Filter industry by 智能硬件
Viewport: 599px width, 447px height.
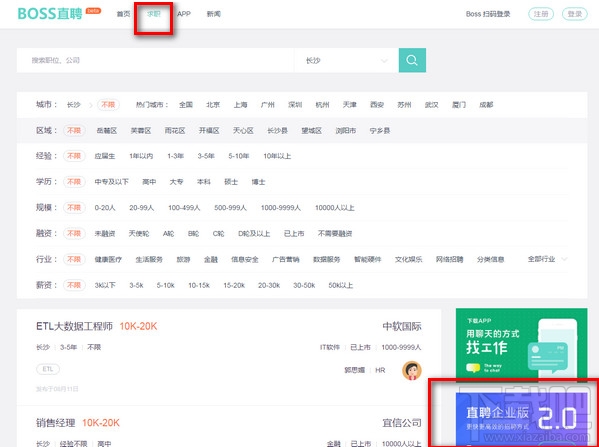[367, 259]
